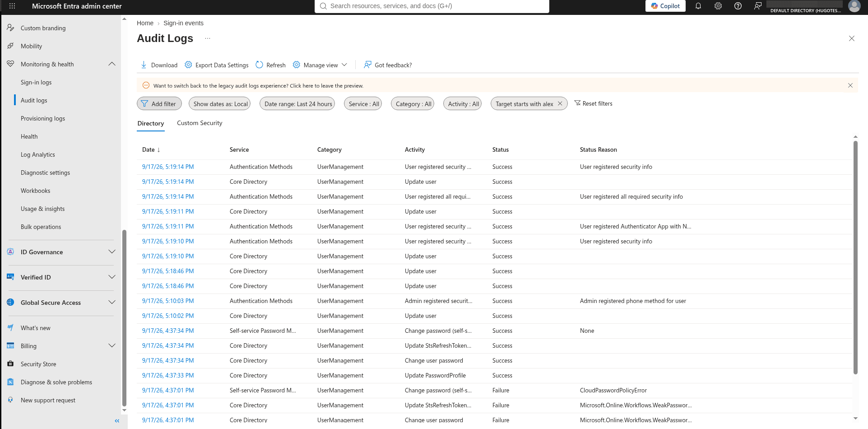
Task: Open Bulk operations in sidebar
Action: click(41, 227)
